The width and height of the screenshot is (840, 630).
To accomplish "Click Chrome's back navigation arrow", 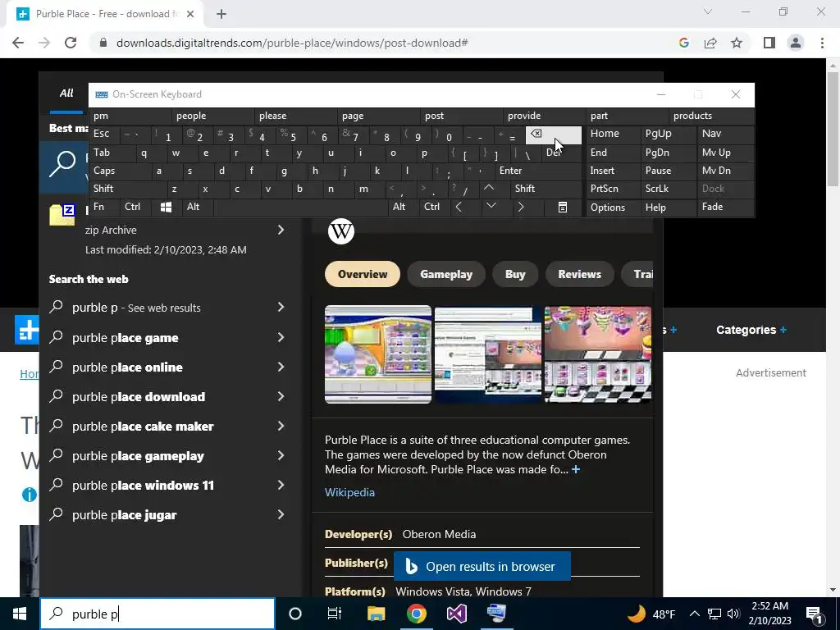I will (18, 43).
